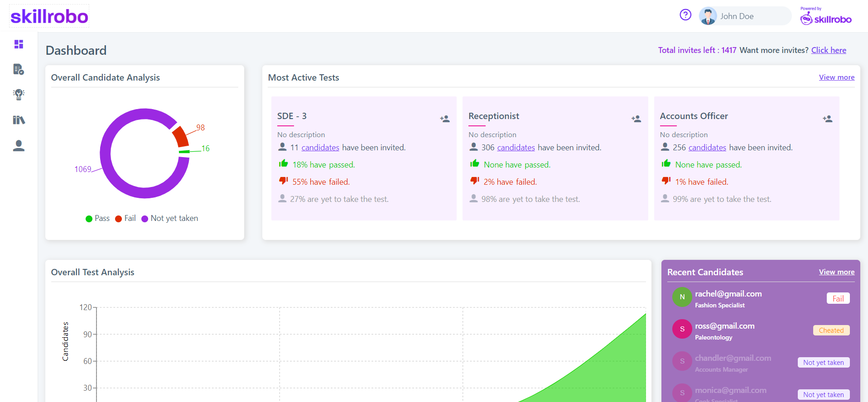Image resolution: width=868 pixels, height=402 pixels.
Task: Select the chandler@gmail.com candidate entry
Action: 761,363
